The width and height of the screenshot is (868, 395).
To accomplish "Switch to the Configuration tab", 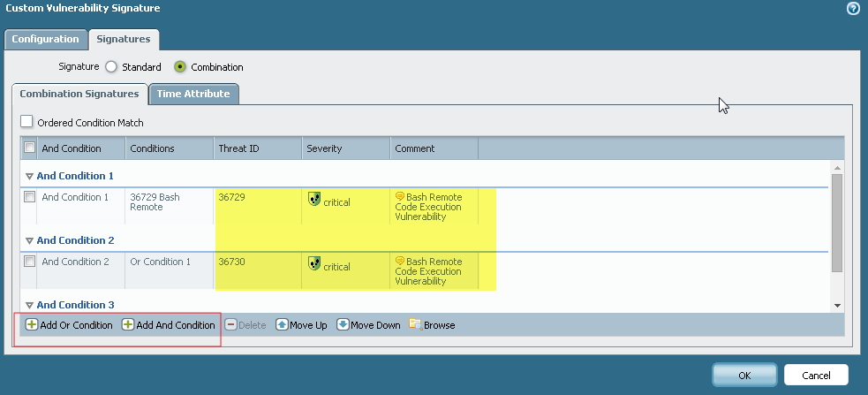I will click(45, 39).
